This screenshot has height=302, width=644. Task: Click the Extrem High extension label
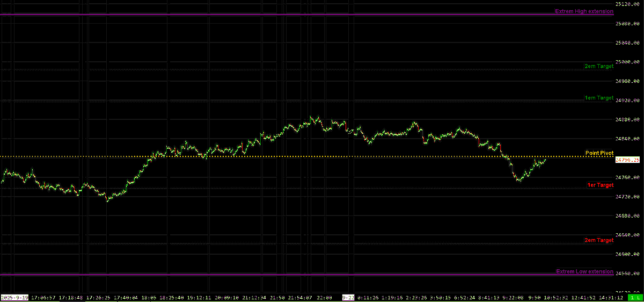point(584,11)
